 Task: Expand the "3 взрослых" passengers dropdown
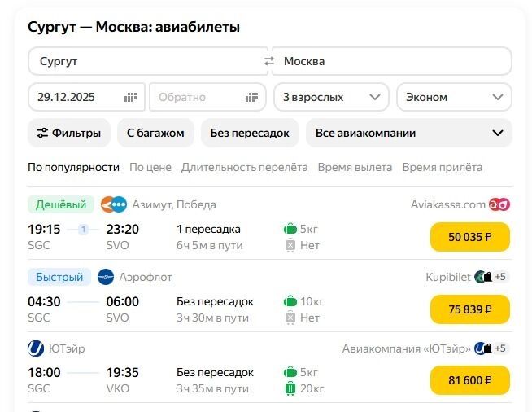click(331, 97)
